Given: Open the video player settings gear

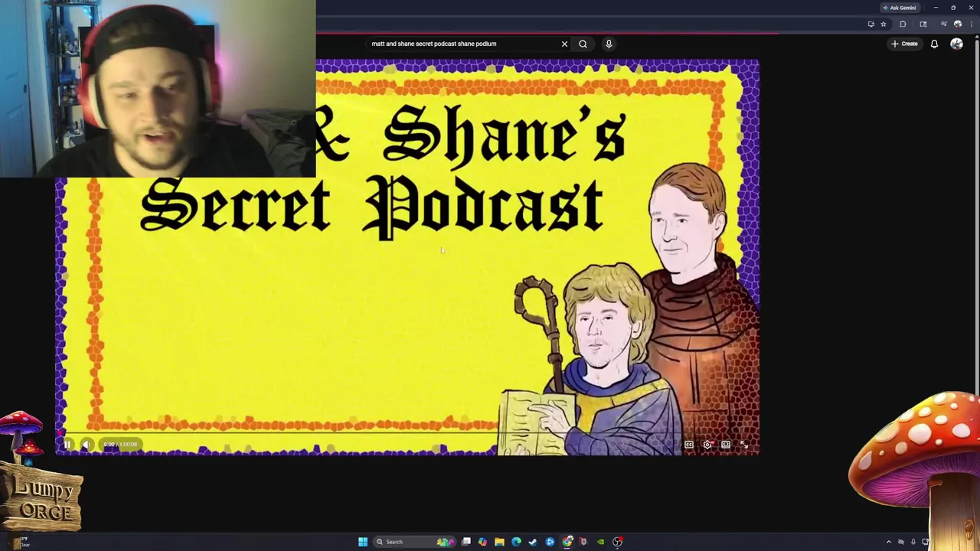Looking at the screenshot, I should tap(707, 445).
